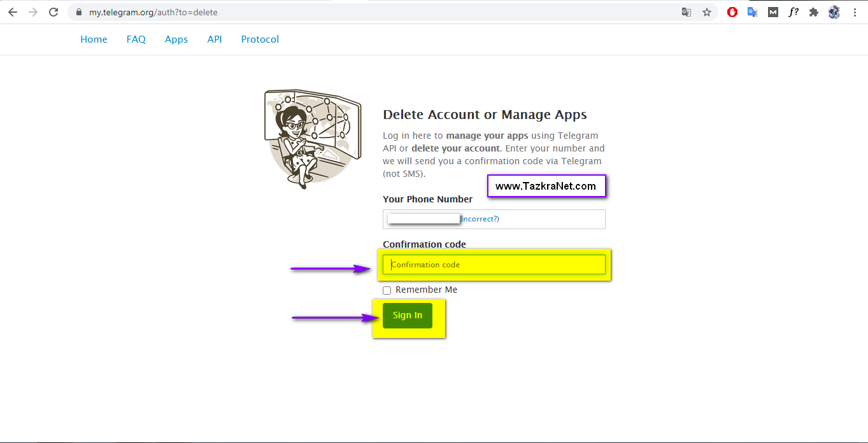868x443 pixels.
Task: Click the Your Phone Number label
Action: pyautogui.click(x=428, y=199)
